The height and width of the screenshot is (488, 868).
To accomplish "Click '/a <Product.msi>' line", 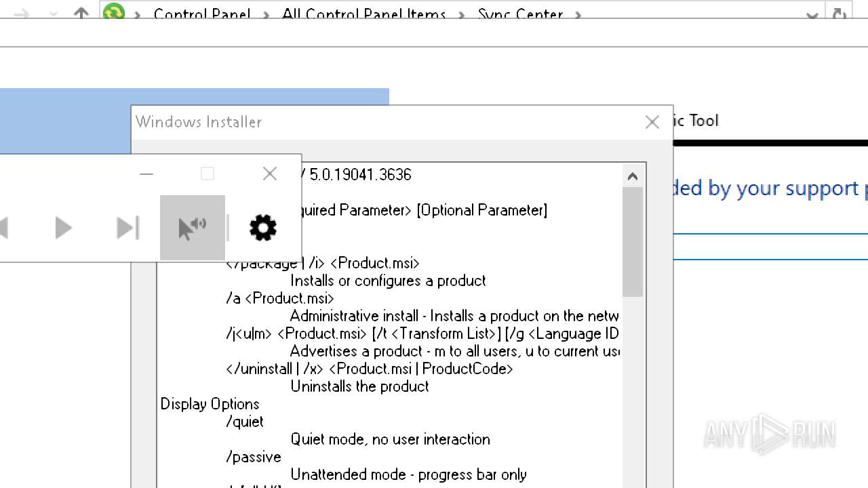I will [280, 298].
